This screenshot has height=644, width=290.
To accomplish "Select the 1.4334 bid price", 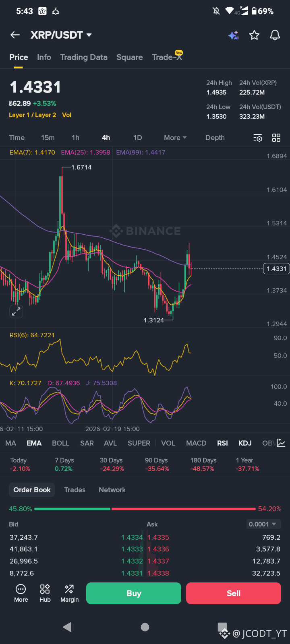I will coord(132,537).
